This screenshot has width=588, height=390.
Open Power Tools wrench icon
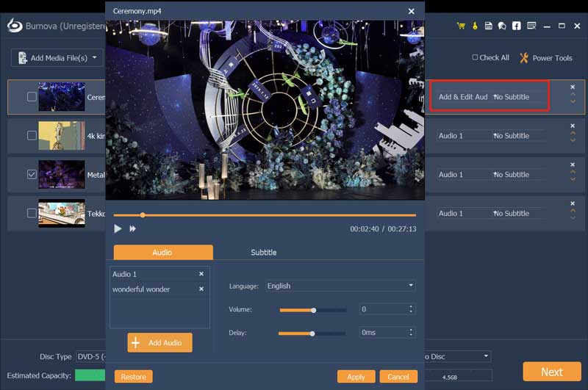click(x=524, y=58)
